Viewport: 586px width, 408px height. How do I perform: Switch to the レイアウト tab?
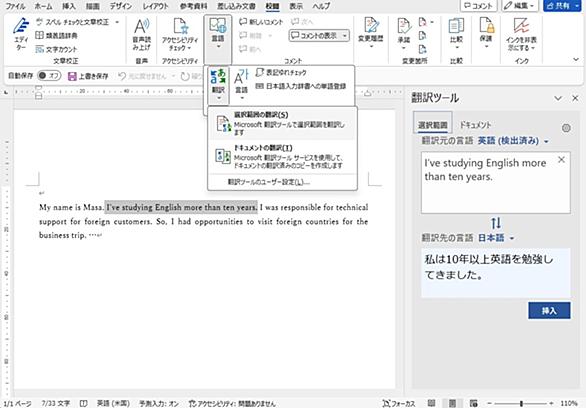155,6
